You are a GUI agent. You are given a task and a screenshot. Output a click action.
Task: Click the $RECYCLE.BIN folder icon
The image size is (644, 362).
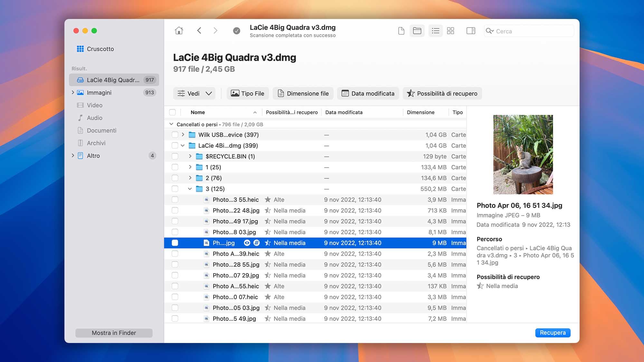coord(199,156)
